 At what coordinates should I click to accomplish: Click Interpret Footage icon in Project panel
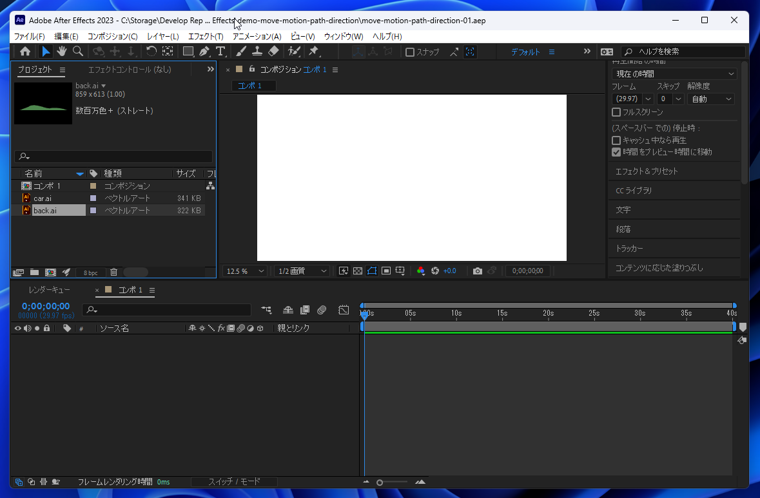coord(18,273)
